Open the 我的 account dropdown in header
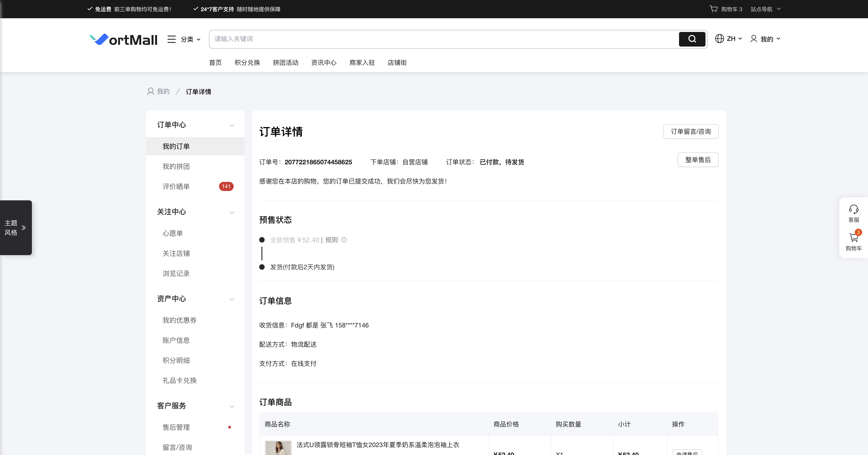Image resolution: width=868 pixels, height=455 pixels. (x=770, y=39)
